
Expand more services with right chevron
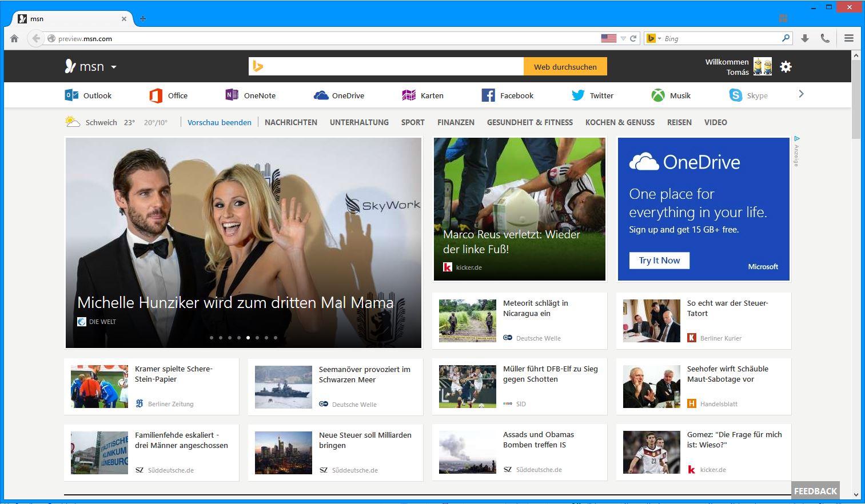click(801, 94)
